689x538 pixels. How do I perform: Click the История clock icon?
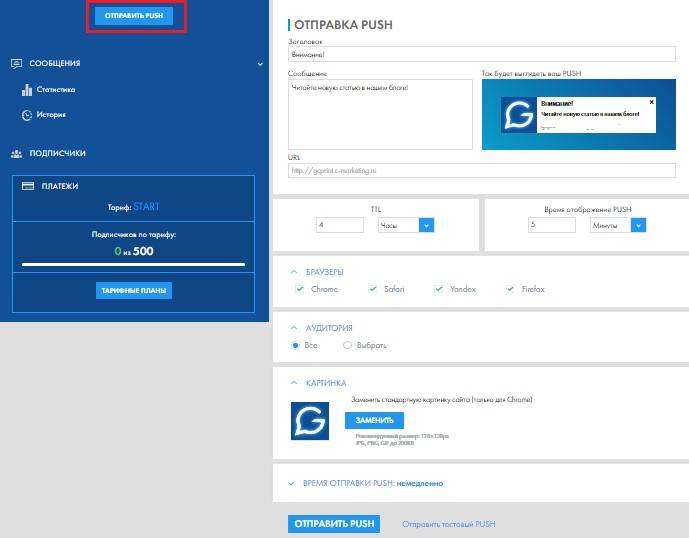(27, 115)
